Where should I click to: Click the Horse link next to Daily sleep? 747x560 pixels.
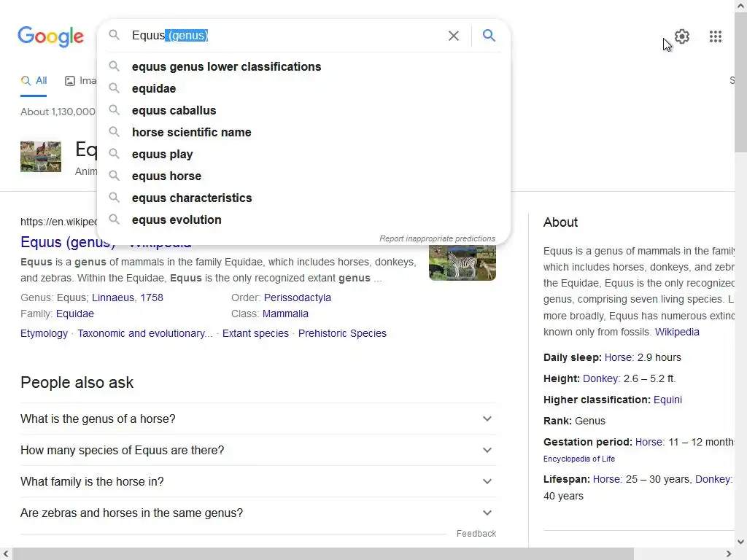coord(618,357)
